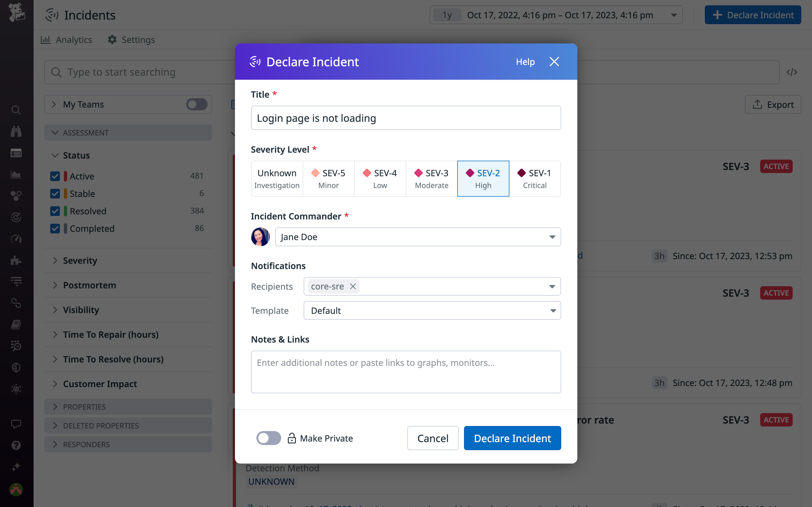Toggle the Make Private switch
This screenshot has height=507, width=812.
tap(269, 438)
